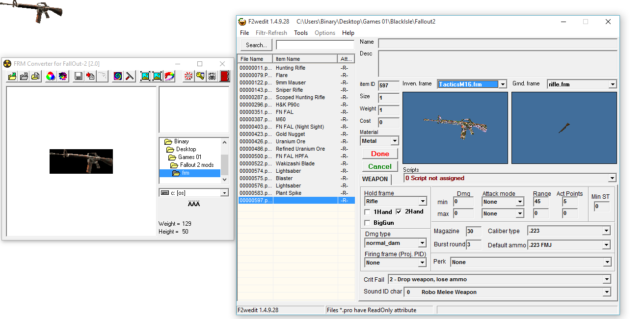This screenshot has height=319, width=644.
Task: Uncheck the 2Hand checkbox
Action: point(399,212)
